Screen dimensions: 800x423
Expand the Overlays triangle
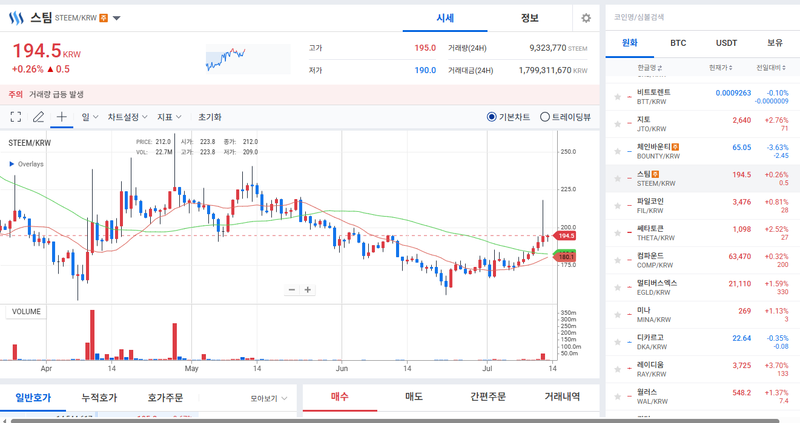tap(12, 164)
